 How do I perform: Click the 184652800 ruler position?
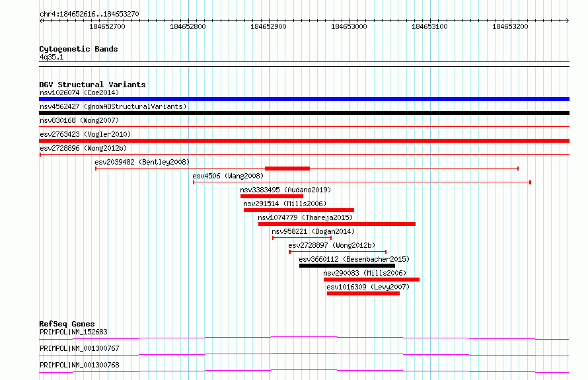pyautogui.click(x=188, y=26)
